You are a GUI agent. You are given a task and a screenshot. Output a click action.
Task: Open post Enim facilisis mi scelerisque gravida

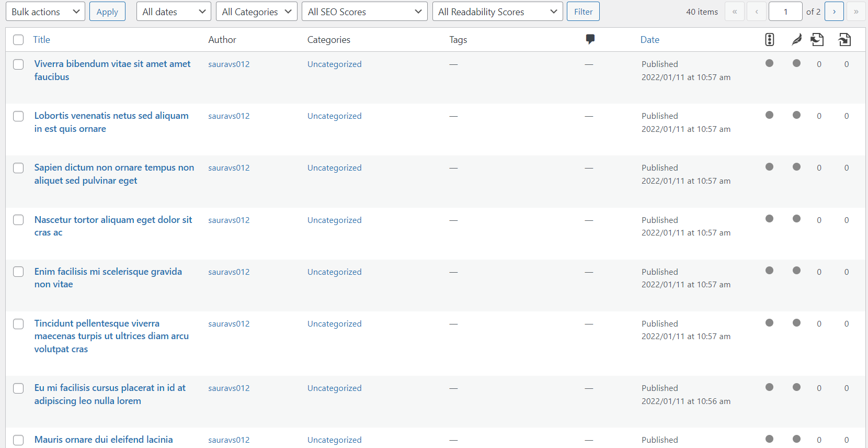pos(108,278)
